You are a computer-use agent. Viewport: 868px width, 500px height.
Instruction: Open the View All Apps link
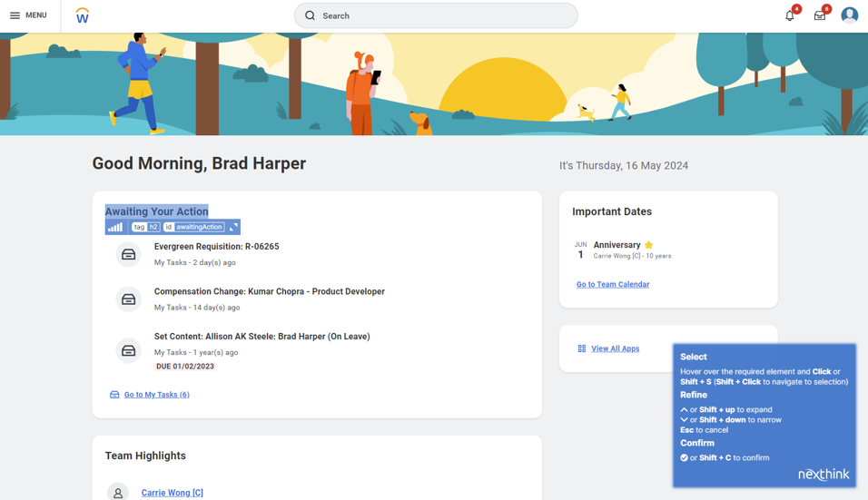[615, 348]
